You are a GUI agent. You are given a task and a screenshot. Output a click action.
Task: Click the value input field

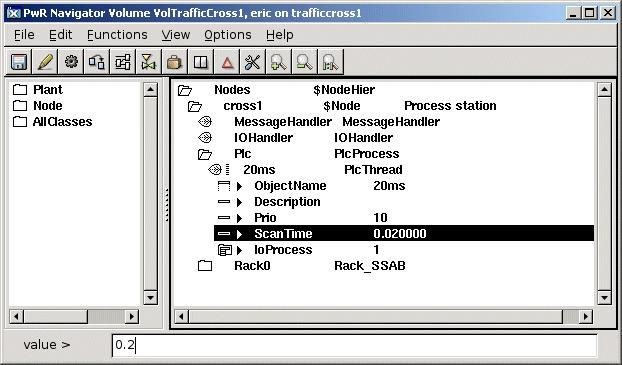point(354,345)
